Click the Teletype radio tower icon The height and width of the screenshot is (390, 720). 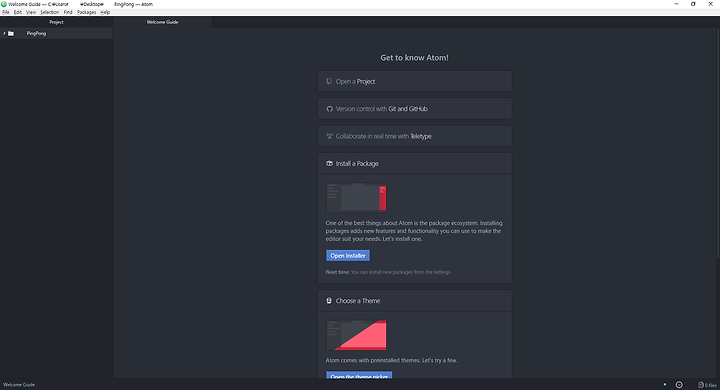pos(329,136)
